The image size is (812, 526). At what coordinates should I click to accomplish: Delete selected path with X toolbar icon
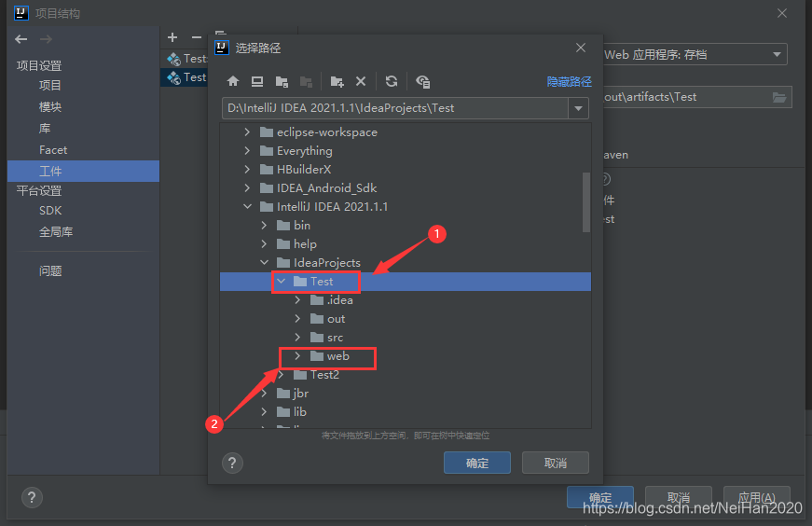click(x=361, y=81)
